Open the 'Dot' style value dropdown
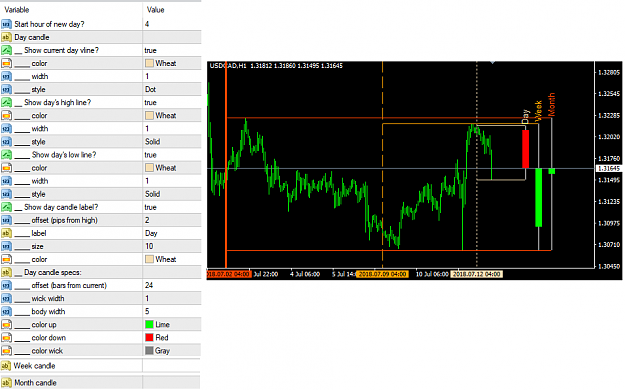This screenshot has width=625, height=390. [151, 90]
